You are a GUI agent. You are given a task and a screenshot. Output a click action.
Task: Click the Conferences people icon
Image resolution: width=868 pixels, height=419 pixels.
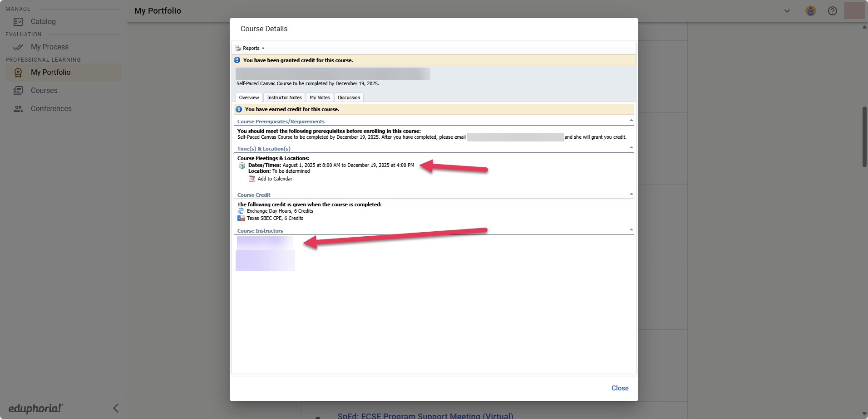tap(18, 109)
